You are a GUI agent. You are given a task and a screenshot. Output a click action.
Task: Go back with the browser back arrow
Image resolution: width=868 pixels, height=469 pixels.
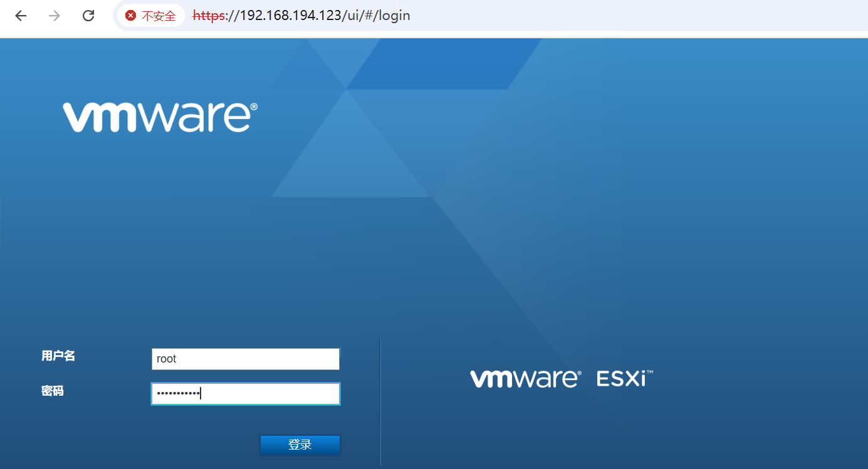coord(21,16)
